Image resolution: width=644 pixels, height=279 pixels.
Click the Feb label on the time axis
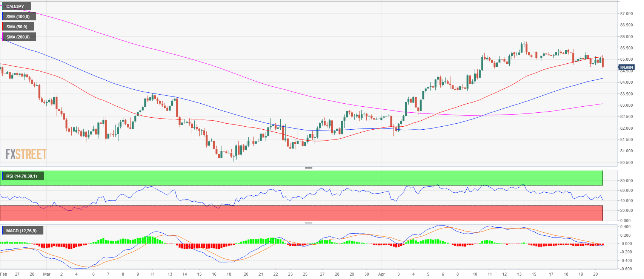pyautogui.click(x=3, y=274)
